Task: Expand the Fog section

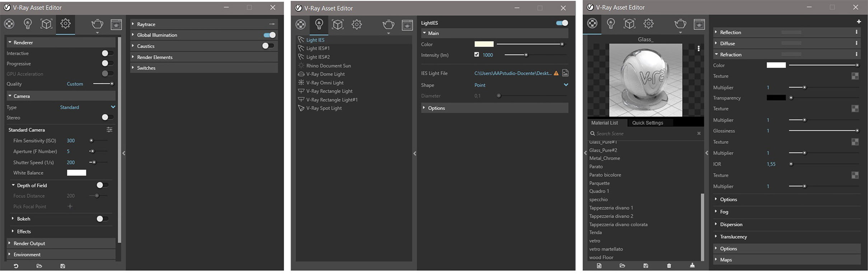Action: pyautogui.click(x=787, y=212)
